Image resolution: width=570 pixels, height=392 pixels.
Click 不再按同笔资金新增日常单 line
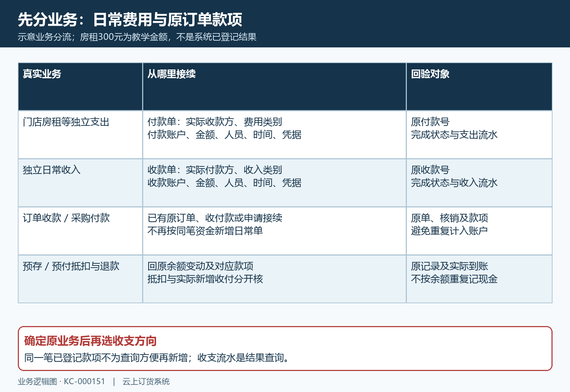[205, 231]
